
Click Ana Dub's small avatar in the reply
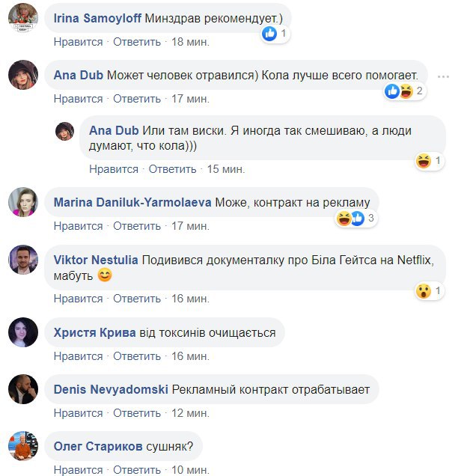click(64, 131)
